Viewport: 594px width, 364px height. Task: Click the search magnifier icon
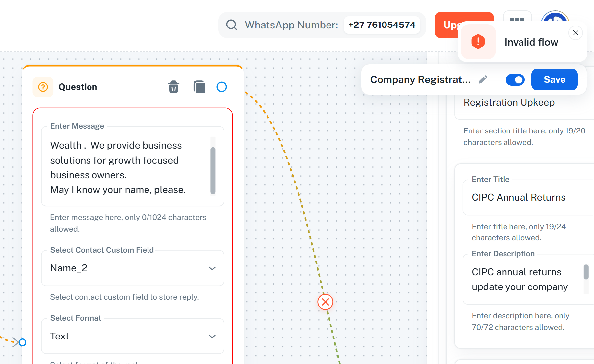[x=231, y=25]
